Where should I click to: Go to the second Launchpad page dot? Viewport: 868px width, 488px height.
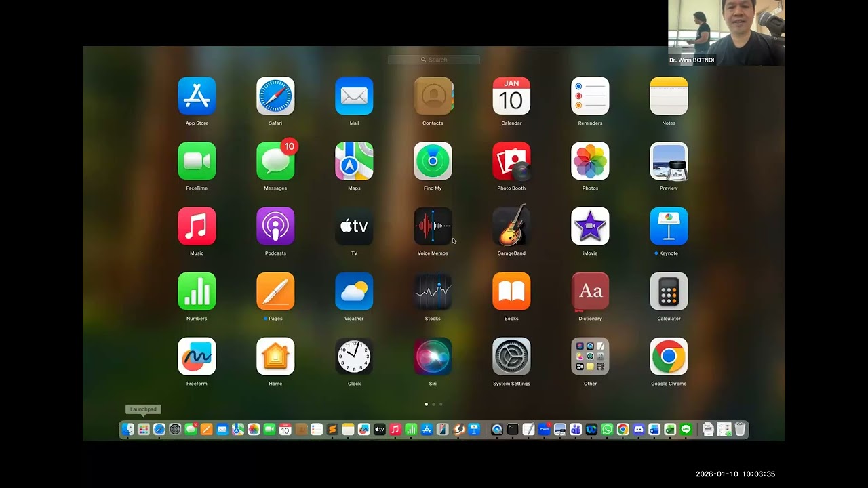point(433,404)
